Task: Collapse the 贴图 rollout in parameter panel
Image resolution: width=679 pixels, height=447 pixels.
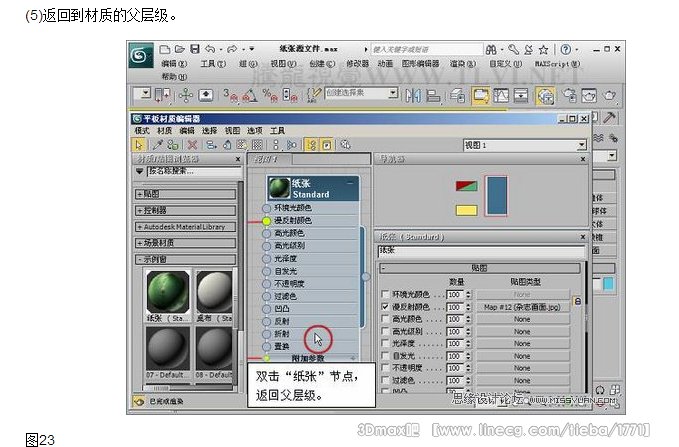Action: [480, 268]
